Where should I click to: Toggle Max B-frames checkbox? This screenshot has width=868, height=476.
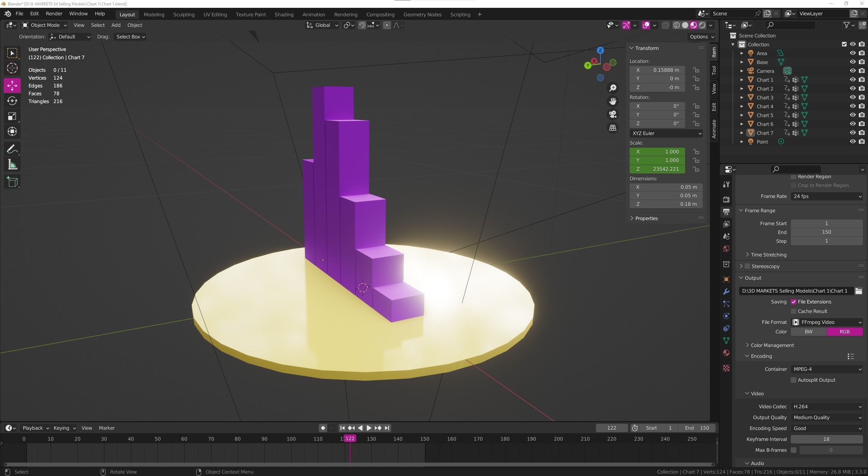(x=794, y=450)
